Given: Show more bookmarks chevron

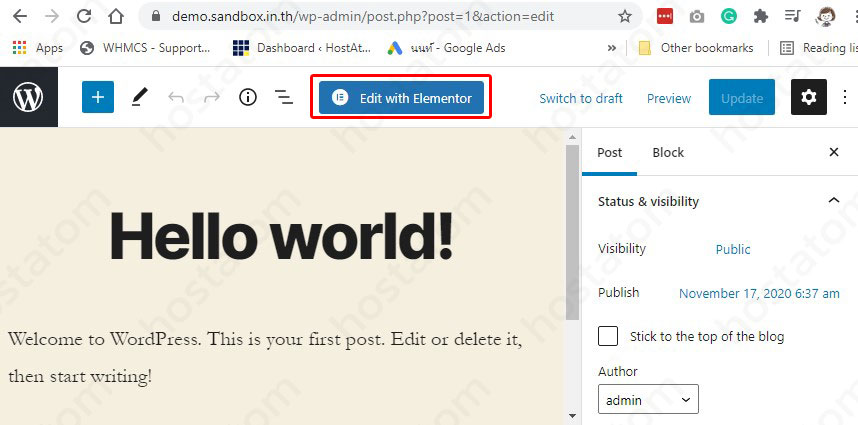Looking at the screenshot, I should [612, 48].
